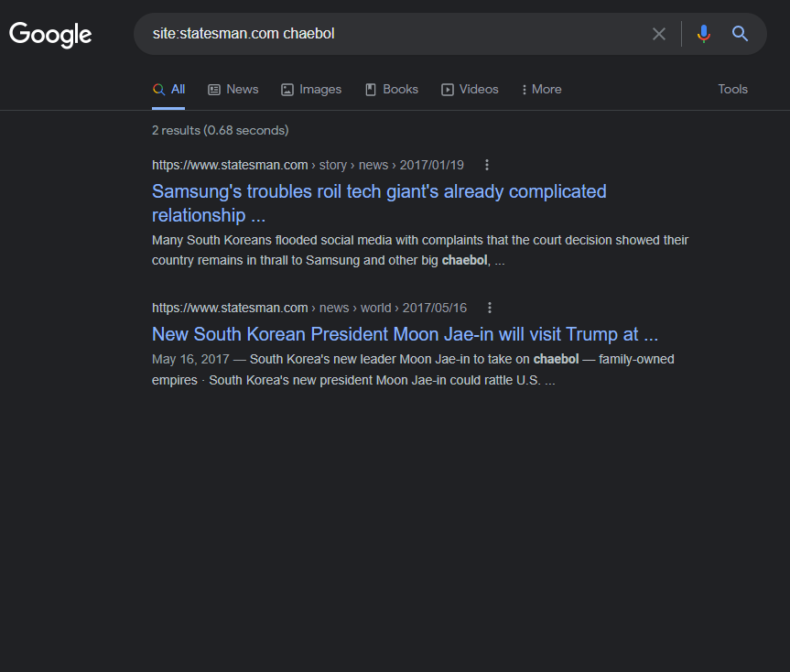
Task: Click snippet line beginning 'empires · South Korea's new president'
Action: pos(353,380)
